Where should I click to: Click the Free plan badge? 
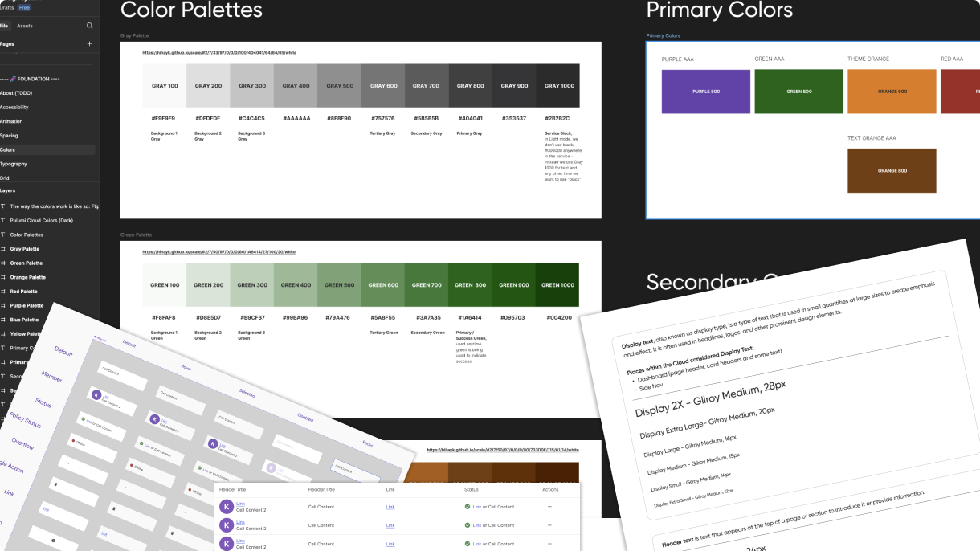[24, 7]
